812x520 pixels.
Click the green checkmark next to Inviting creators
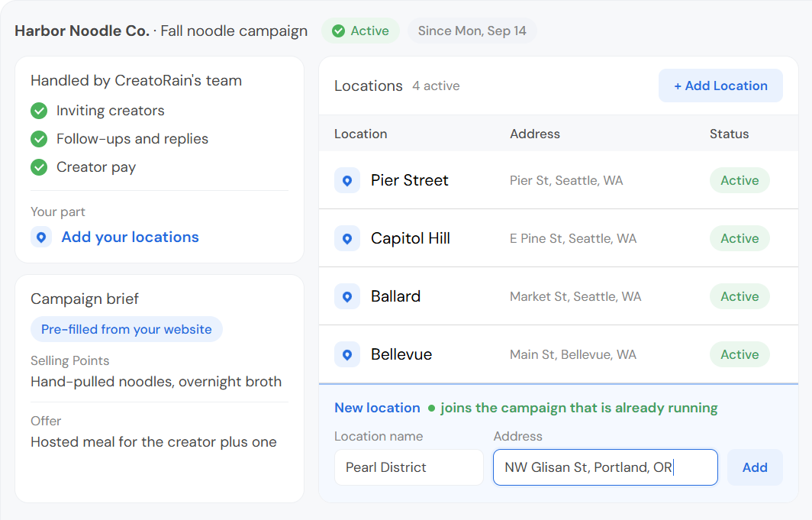(x=39, y=110)
